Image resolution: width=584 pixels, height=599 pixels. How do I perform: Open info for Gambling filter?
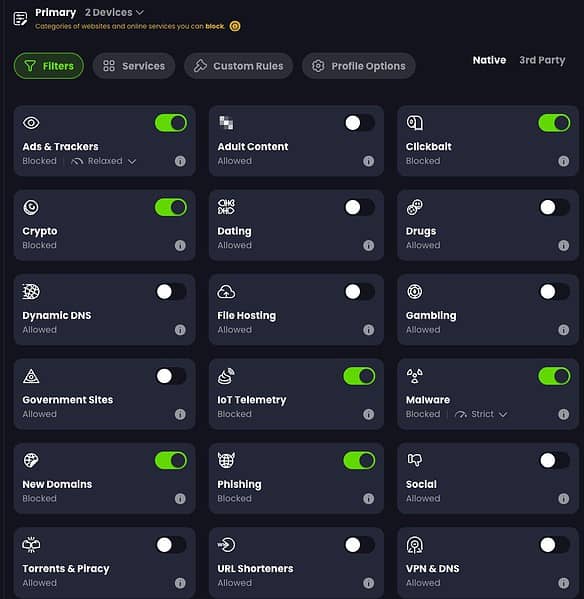click(564, 330)
